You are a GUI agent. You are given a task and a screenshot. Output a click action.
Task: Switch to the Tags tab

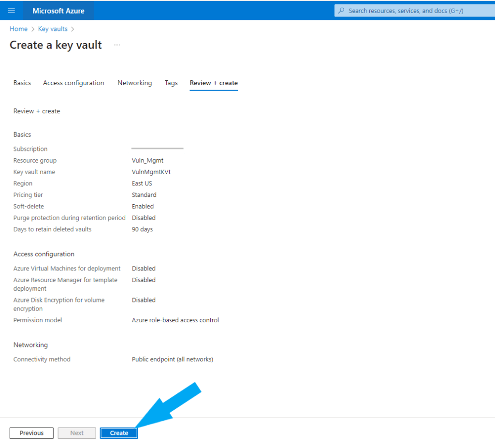(171, 83)
